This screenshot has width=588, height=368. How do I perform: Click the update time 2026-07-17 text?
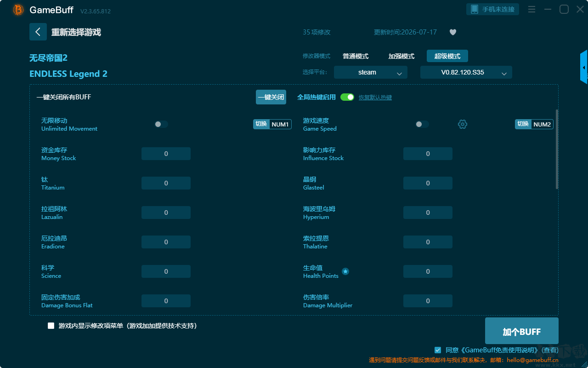405,32
